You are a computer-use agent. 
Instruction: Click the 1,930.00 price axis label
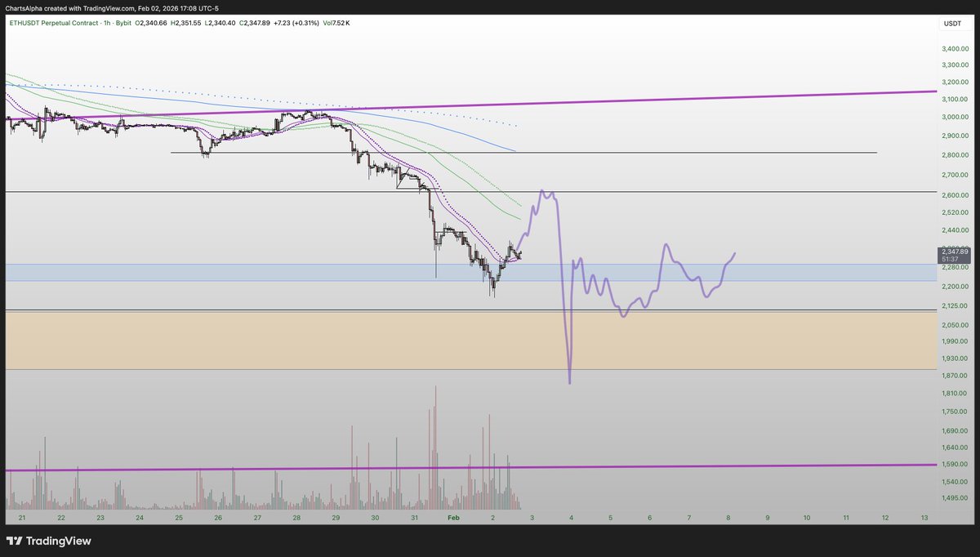click(x=954, y=359)
